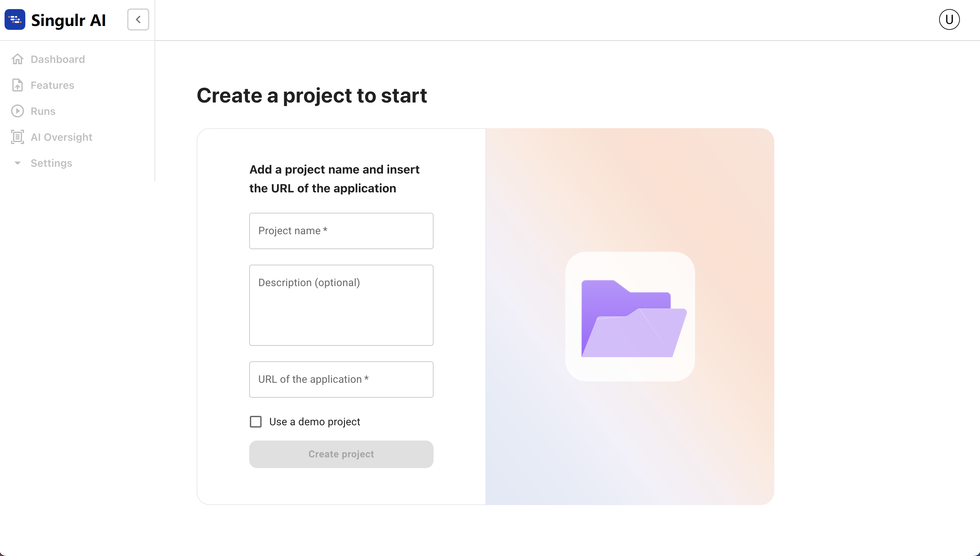Click the Features document icon
Screen dimensions: 980x556
coord(18,85)
